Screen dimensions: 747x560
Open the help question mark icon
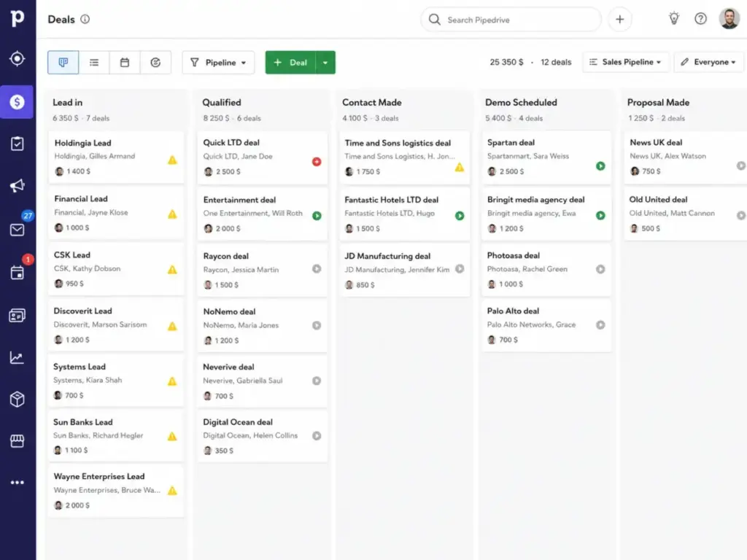point(700,18)
